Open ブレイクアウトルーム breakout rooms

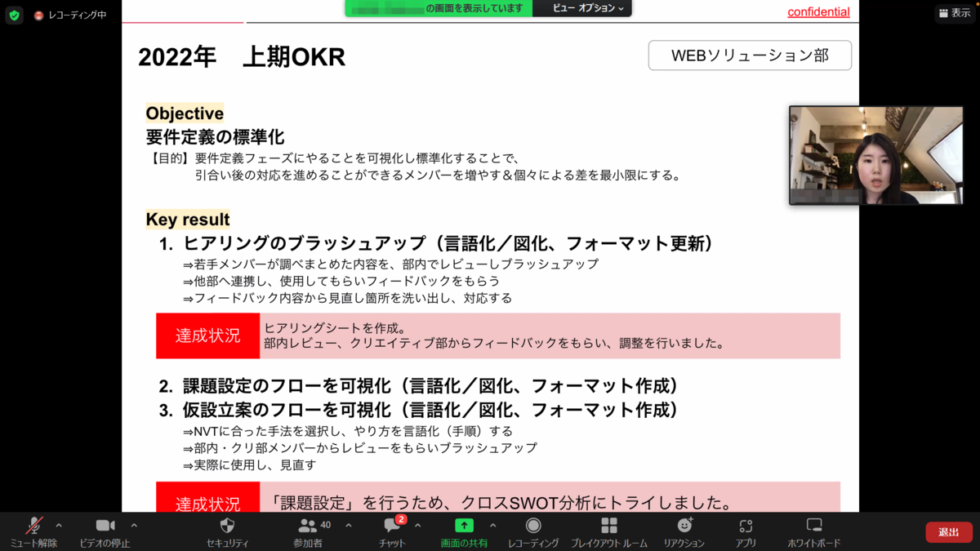pos(609,532)
